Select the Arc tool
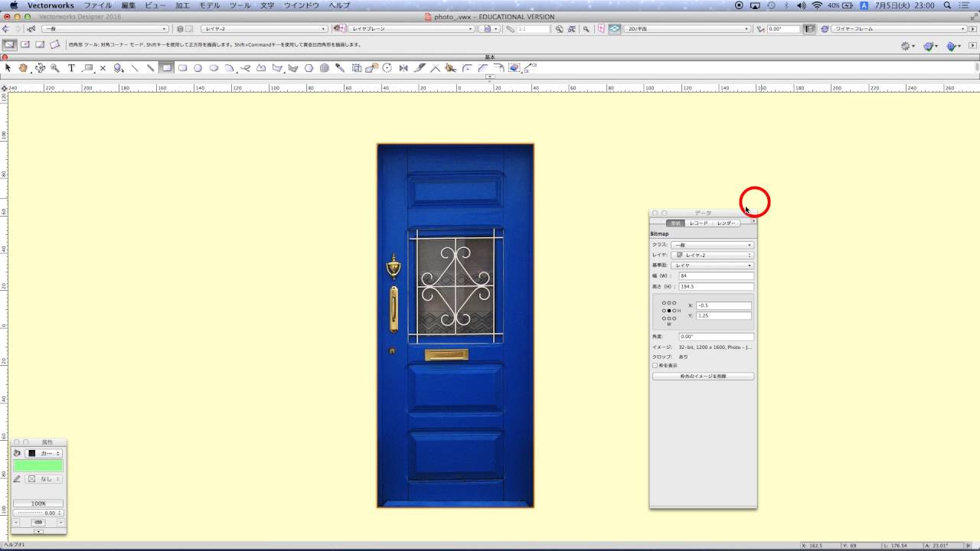This screenshot has width=980, height=551. (x=229, y=68)
